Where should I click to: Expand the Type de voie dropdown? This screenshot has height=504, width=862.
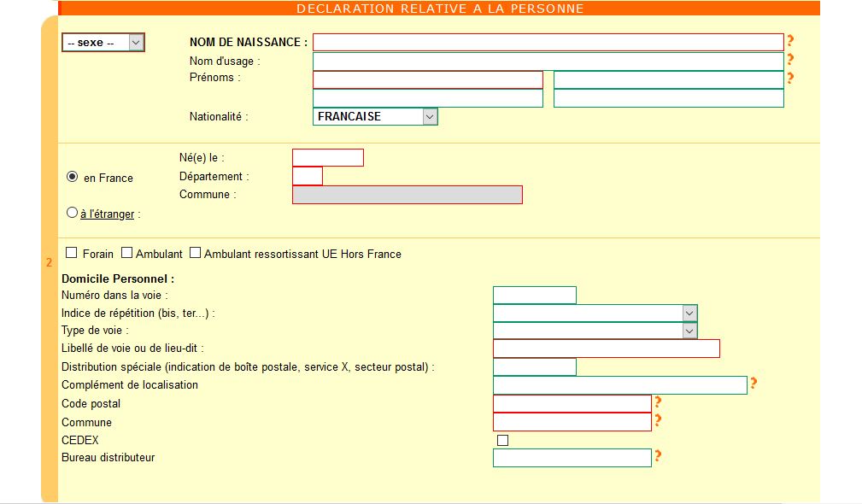tap(595, 331)
